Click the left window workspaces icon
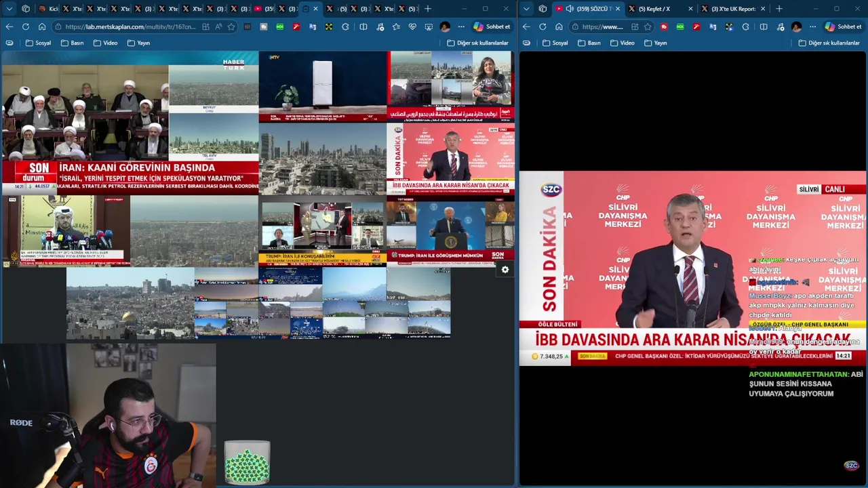 [x=26, y=9]
